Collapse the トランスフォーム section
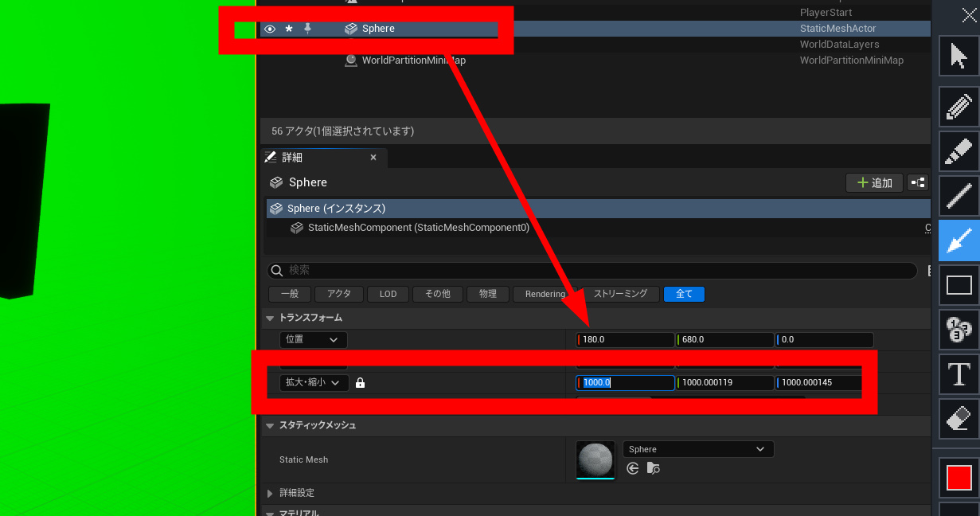This screenshot has width=980, height=516. [269, 318]
